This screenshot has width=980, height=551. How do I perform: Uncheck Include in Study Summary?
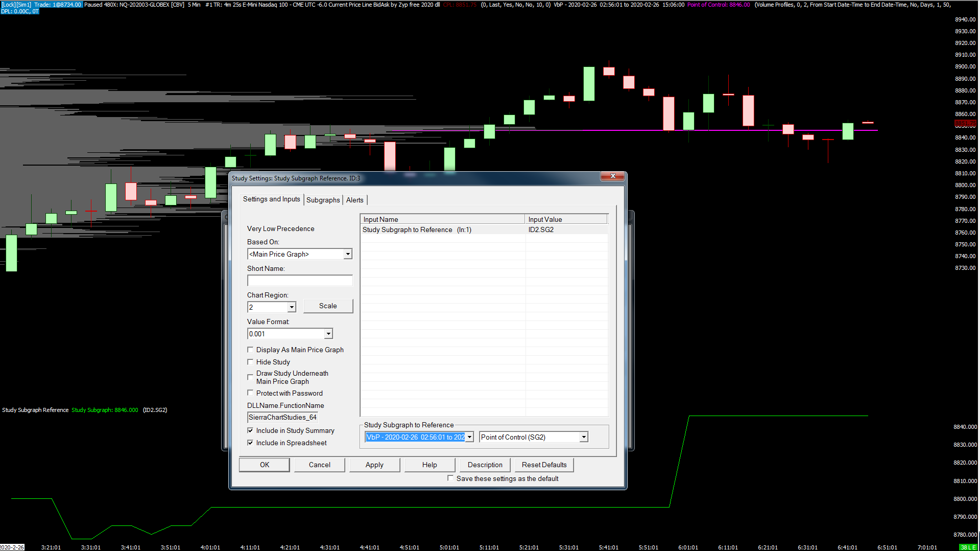pyautogui.click(x=250, y=430)
